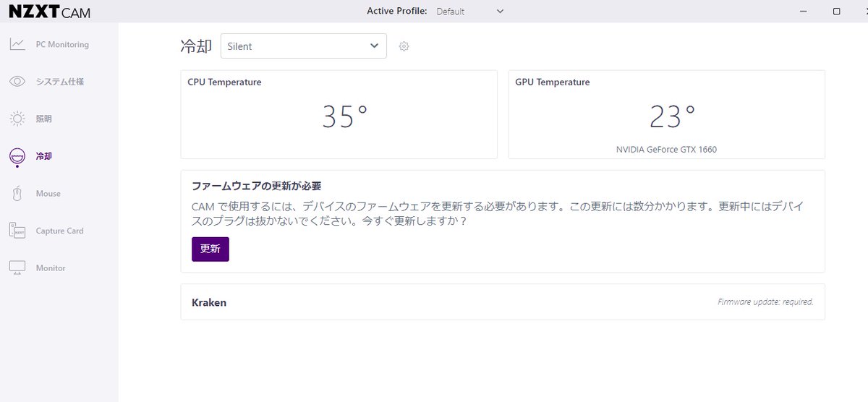Screen dimensions: 868x402
Task: Click the Kraken device row
Action: [x=503, y=302]
